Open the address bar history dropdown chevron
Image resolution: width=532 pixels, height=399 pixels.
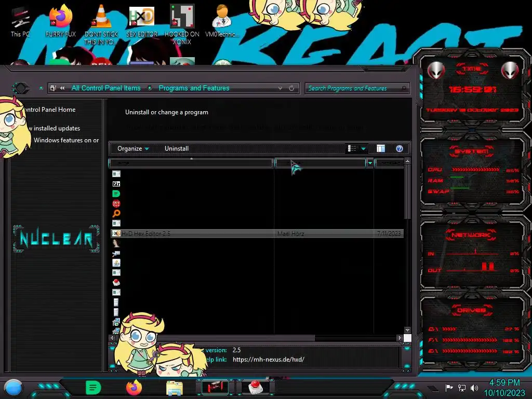[280, 88]
